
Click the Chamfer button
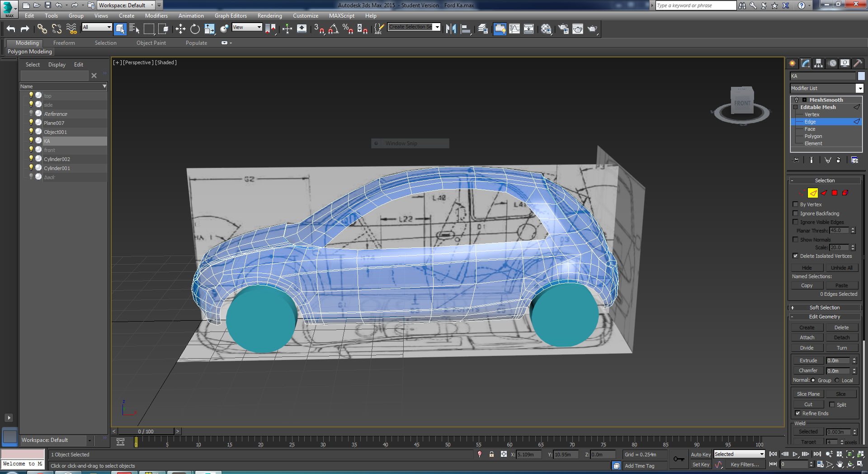pos(808,370)
